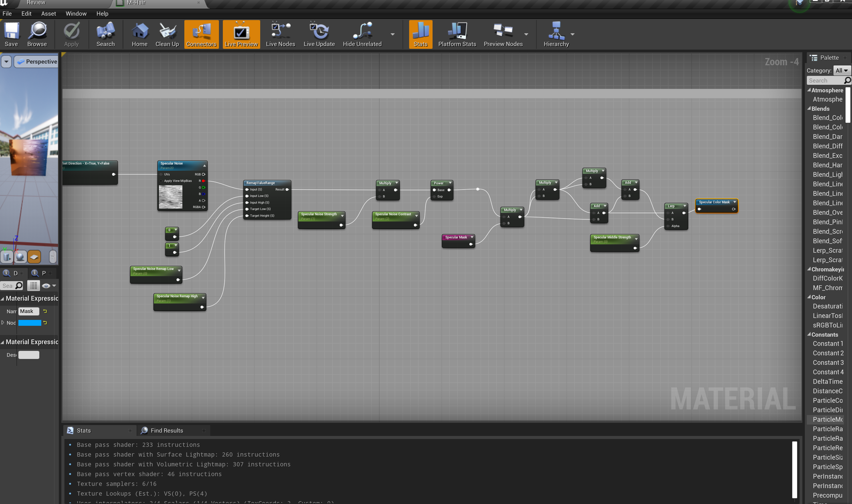Open the Hide Unrelated options dropdown arrow
852x504 pixels.
tap(393, 34)
